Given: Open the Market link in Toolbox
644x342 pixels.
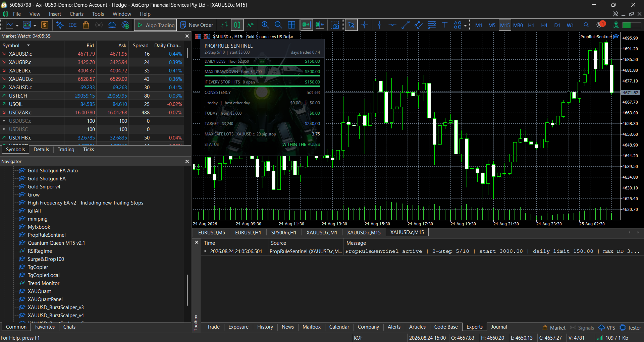Looking at the screenshot, I should pyautogui.click(x=554, y=328).
